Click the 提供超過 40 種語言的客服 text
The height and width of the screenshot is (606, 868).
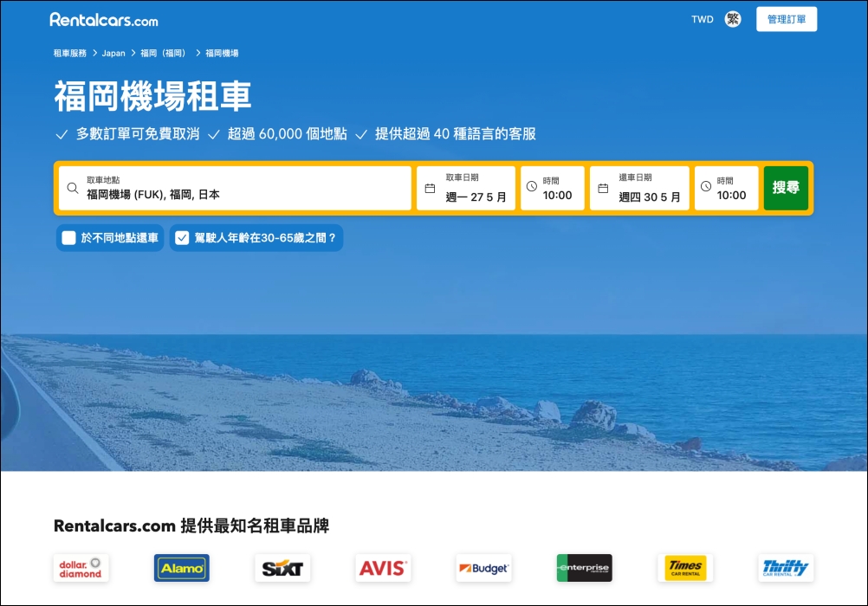tap(456, 134)
